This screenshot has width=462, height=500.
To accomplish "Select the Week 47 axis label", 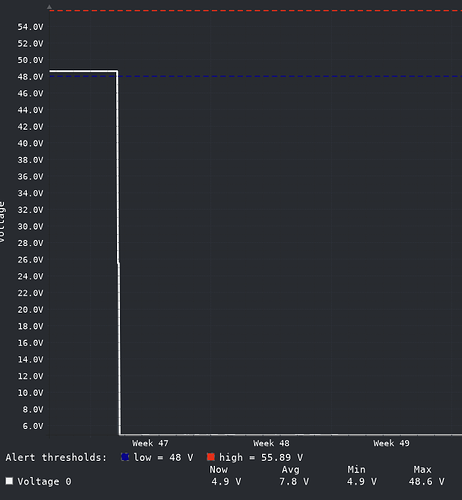I will pos(150,443).
